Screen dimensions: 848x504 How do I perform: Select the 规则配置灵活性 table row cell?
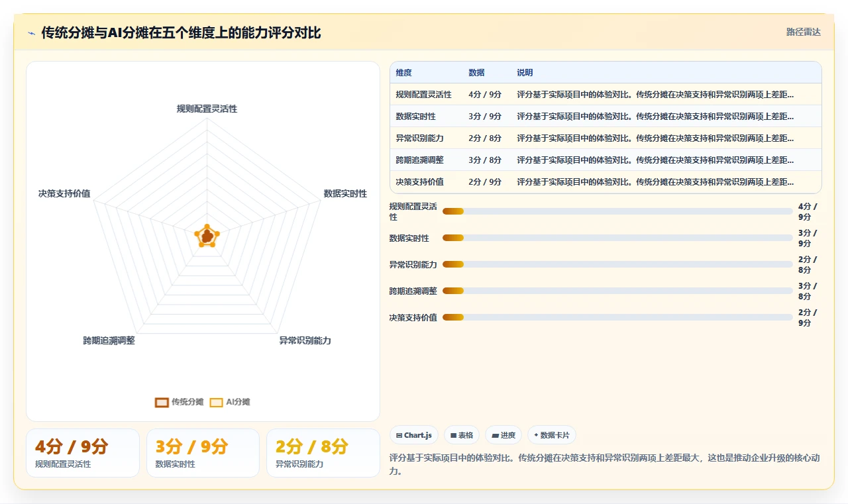[x=423, y=95]
